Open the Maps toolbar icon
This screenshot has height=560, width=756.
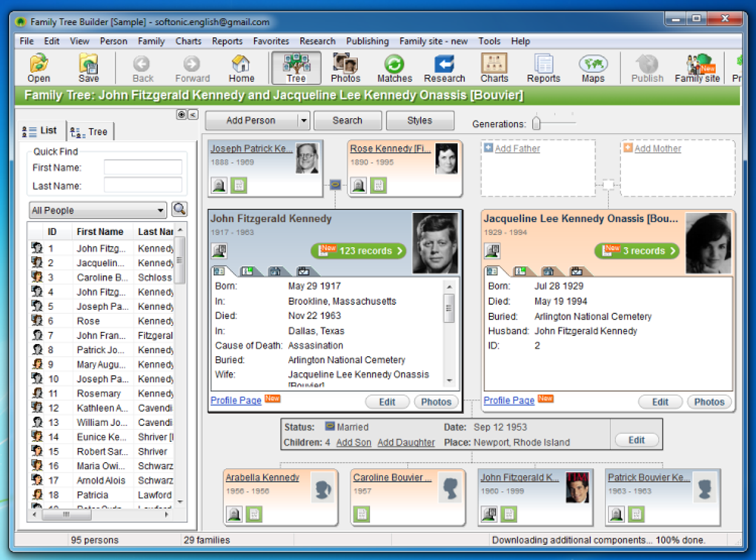coord(592,68)
